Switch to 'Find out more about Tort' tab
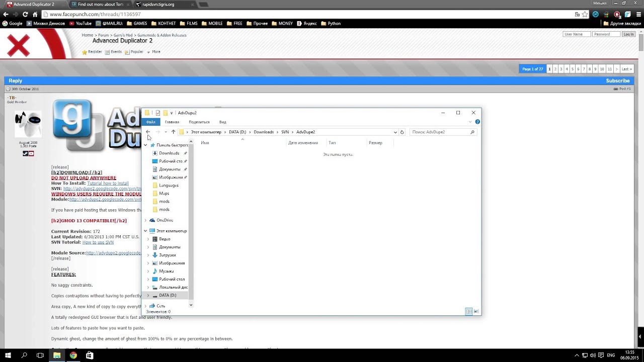The height and width of the screenshot is (362, 644). point(101,4)
